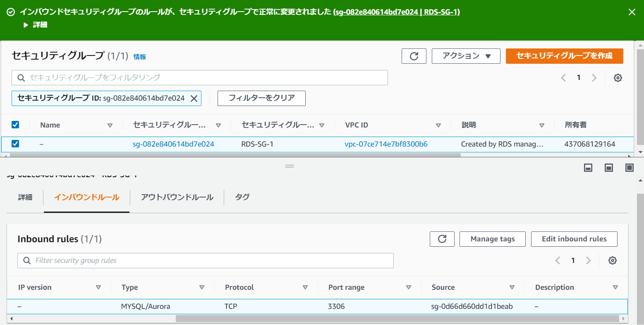Click the owner ID 437068129164 cell
The width and height of the screenshot is (644, 325).
coord(590,144)
